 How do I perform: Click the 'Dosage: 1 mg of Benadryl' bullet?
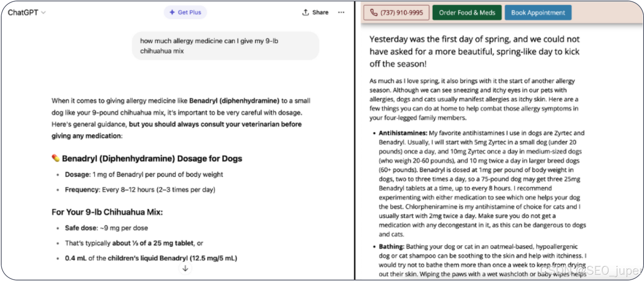point(144,175)
